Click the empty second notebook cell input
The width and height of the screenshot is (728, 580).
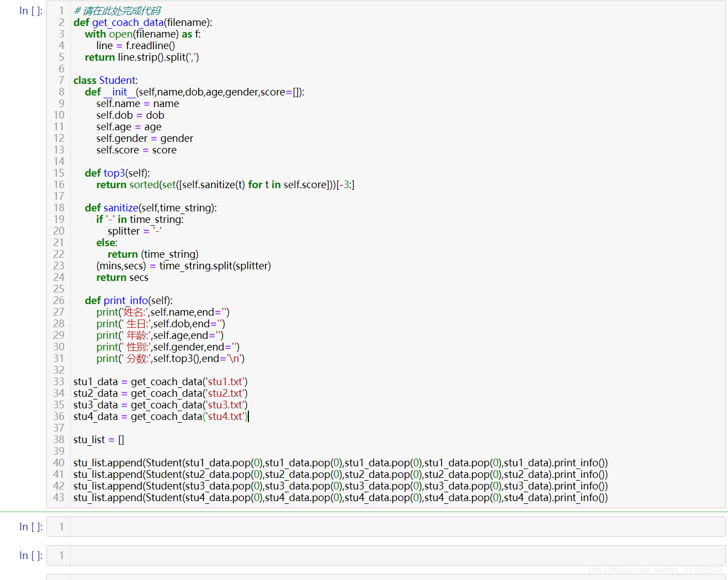pos(397,526)
